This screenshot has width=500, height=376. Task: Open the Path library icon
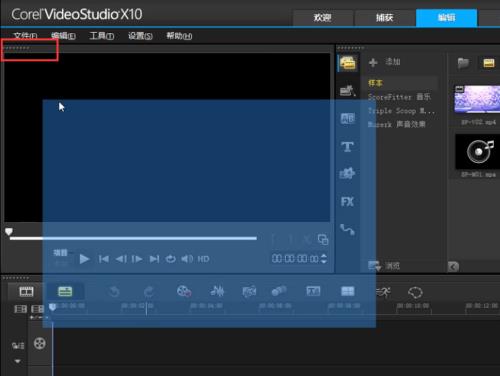[347, 230]
